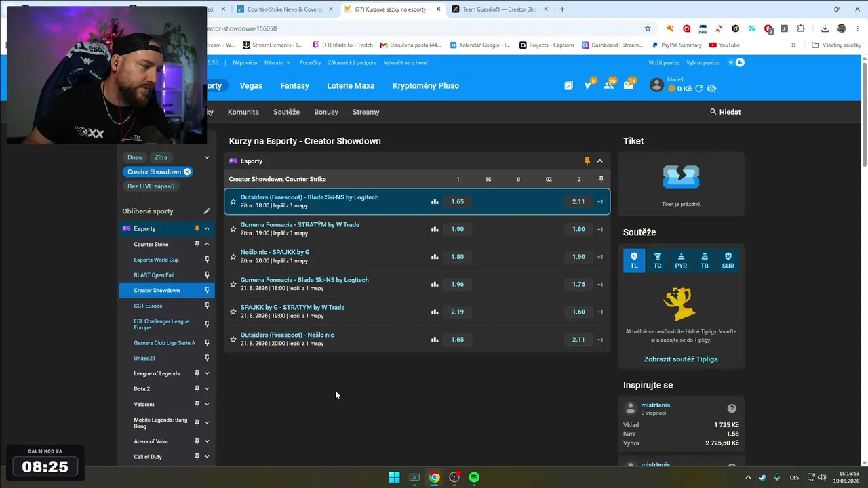Toggle the Bez LIVE zápasů filter
Viewport: 868px width, 488px height.
point(151,186)
